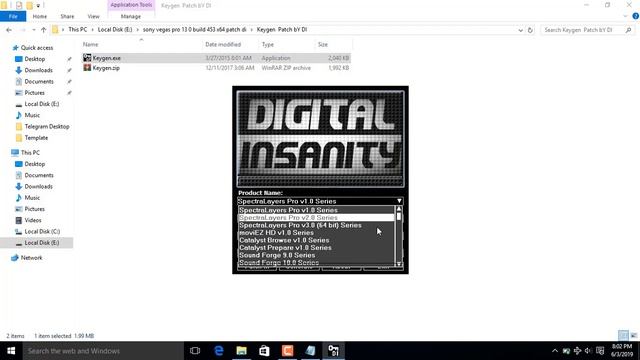
Task: Sort files by Type column
Action: point(268,44)
